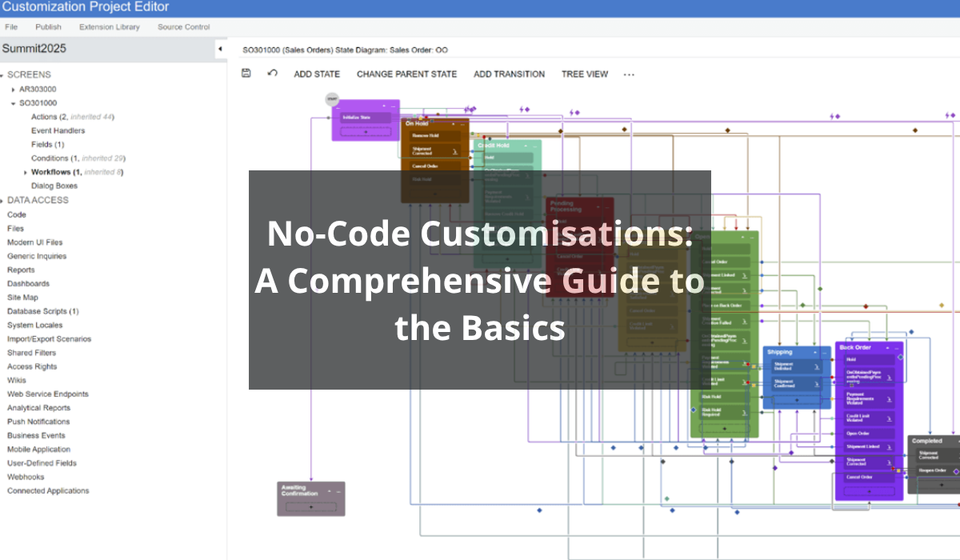Click the Undo arrow icon
Image resolution: width=960 pixels, height=560 pixels.
coord(272,74)
